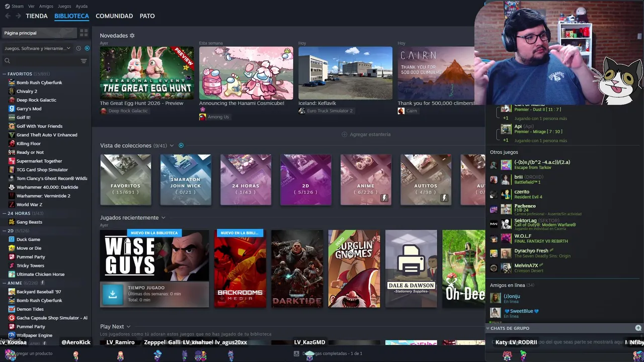Open the ANIME collection tile

tap(366, 180)
